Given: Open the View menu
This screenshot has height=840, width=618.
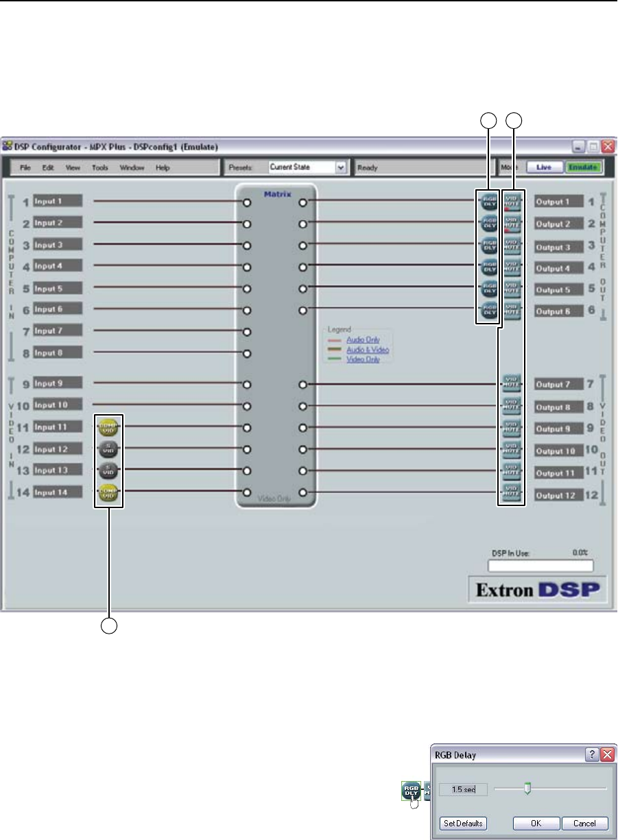Looking at the screenshot, I should pos(72,167).
